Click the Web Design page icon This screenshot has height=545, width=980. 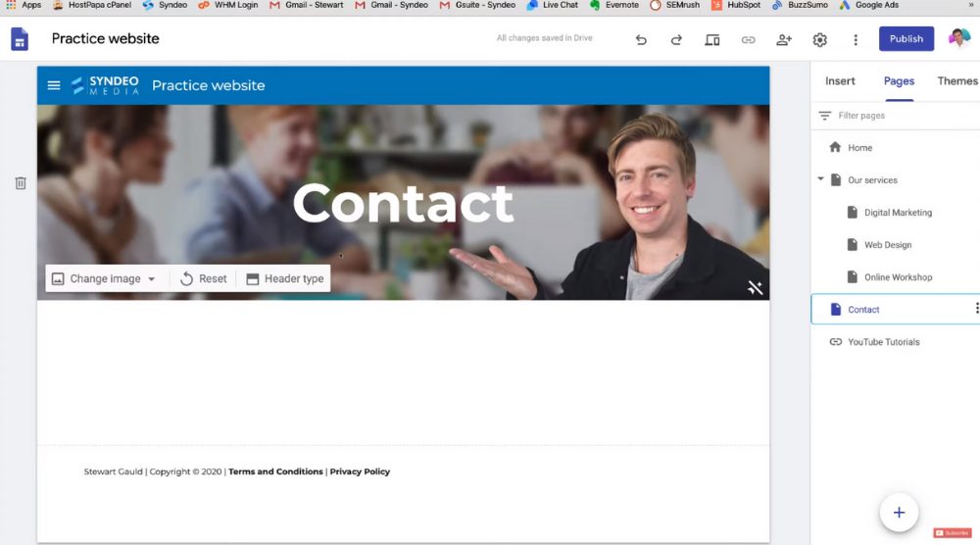(852, 244)
